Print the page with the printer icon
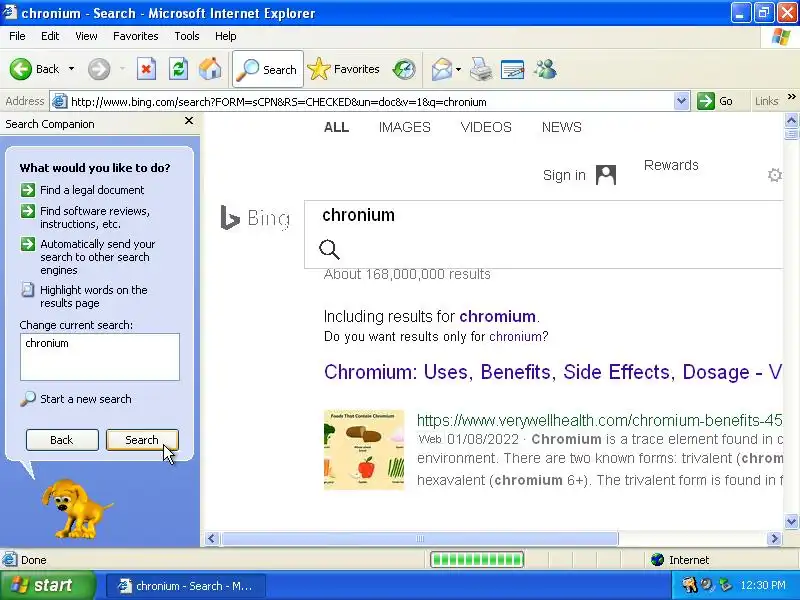Viewport: 800px width, 600px height. coord(481,69)
